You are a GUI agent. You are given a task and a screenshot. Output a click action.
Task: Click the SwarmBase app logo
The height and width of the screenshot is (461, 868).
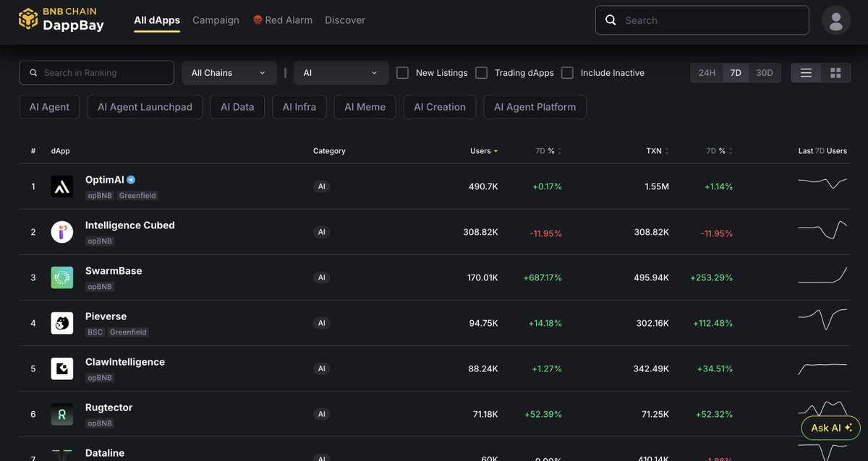point(62,277)
